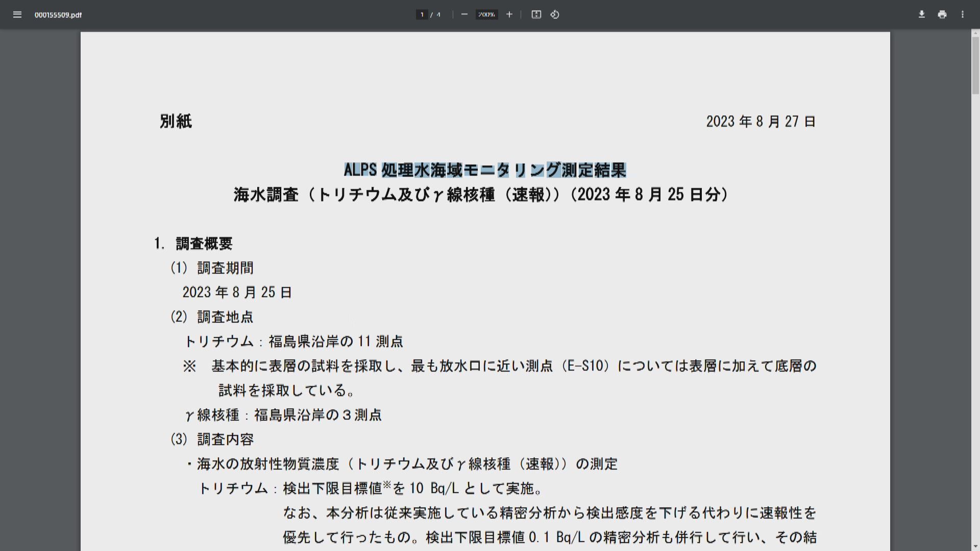Screen dimensions: 980x551
Task: Edit the page number input field
Action: pos(422,15)
